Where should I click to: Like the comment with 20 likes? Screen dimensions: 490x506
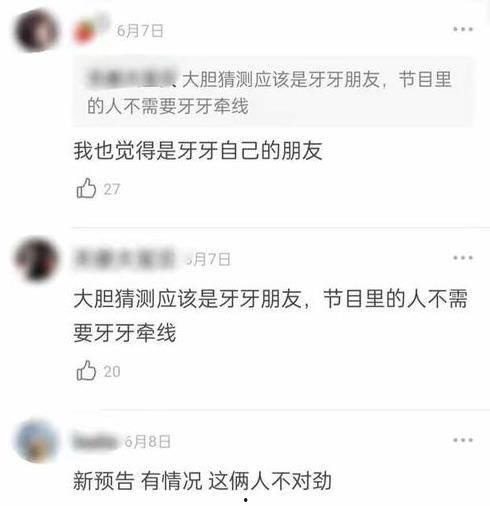(x=86, y=370)
